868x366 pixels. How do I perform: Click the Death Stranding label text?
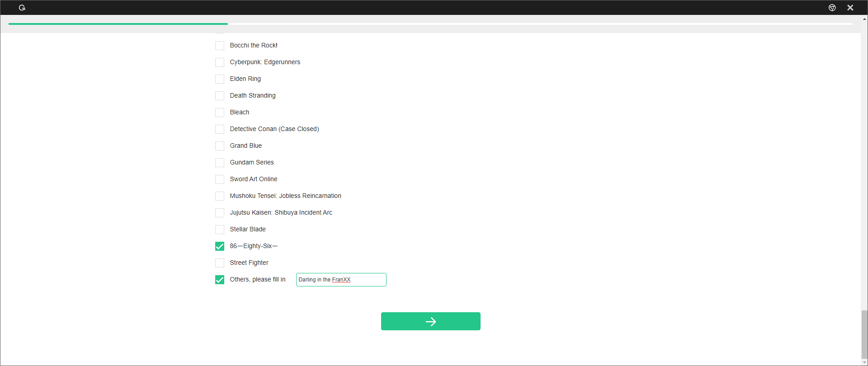(253, 96)
